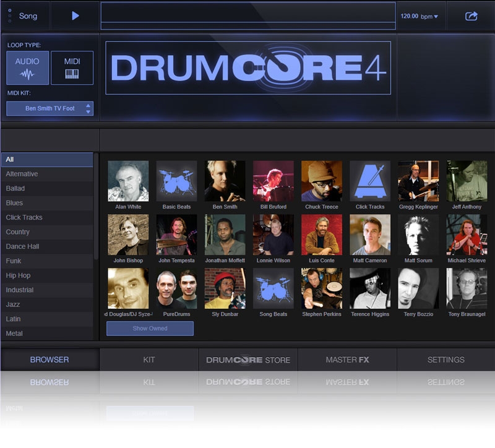Switch loop type to AUDIO

coord(27,67)
